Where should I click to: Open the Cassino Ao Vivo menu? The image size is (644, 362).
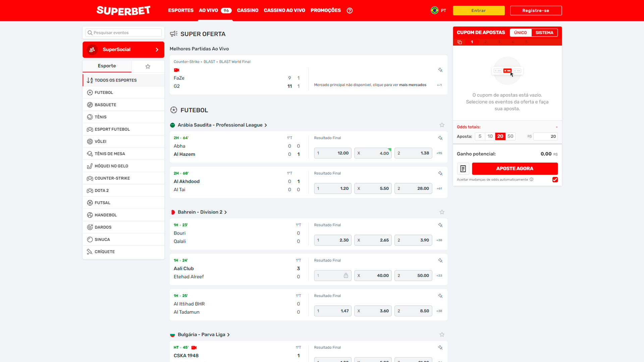(x=284, y=10)
